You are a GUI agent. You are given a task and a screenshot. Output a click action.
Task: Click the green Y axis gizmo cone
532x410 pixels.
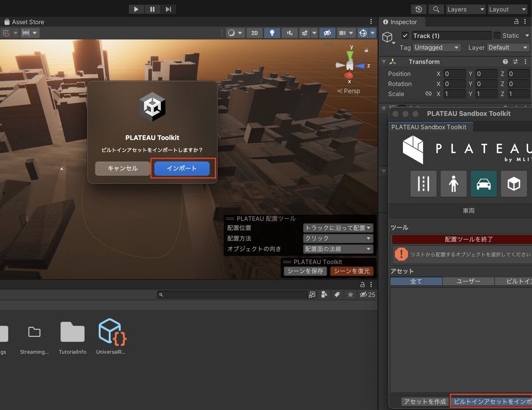tap(350, 55)
